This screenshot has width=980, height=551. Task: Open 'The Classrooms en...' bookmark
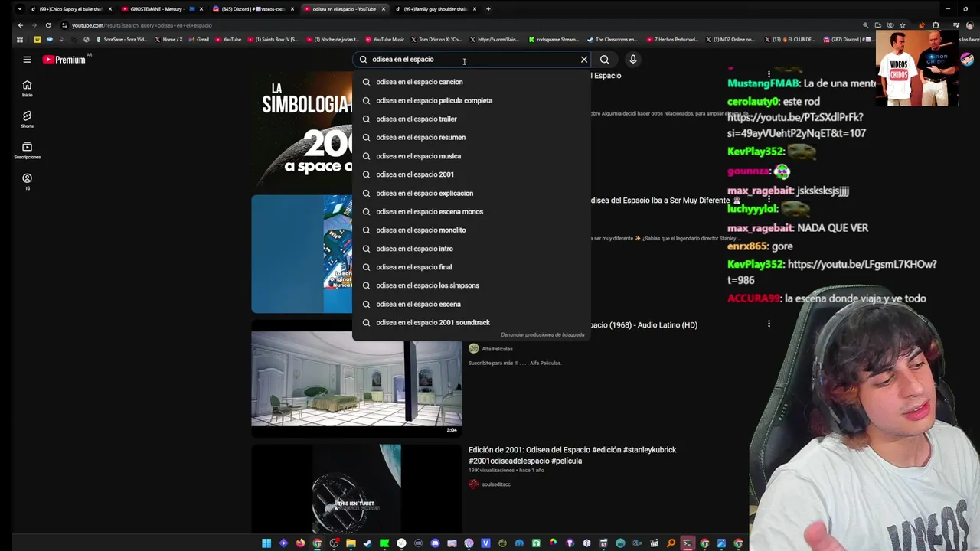point(612,39)
